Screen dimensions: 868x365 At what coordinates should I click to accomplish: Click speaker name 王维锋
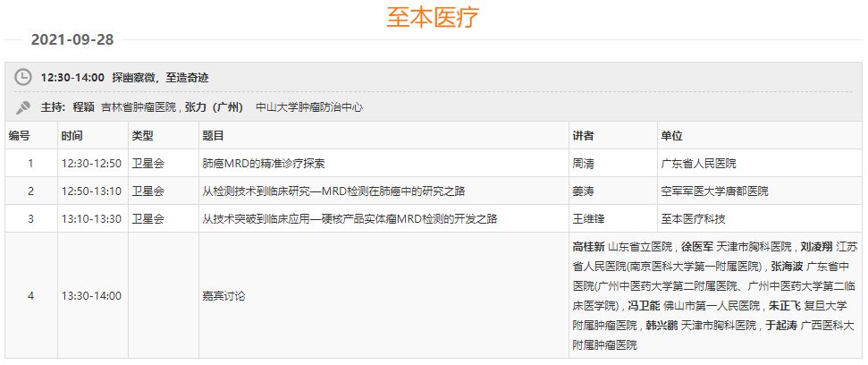[588, 219]
